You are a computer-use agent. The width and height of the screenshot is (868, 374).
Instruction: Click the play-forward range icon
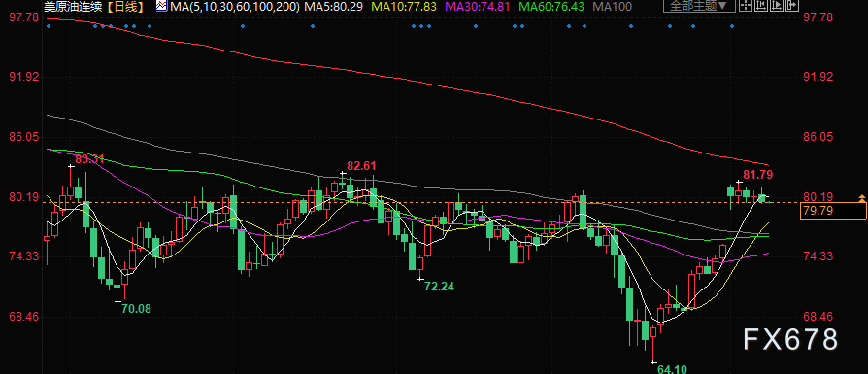tap(777, 5)
